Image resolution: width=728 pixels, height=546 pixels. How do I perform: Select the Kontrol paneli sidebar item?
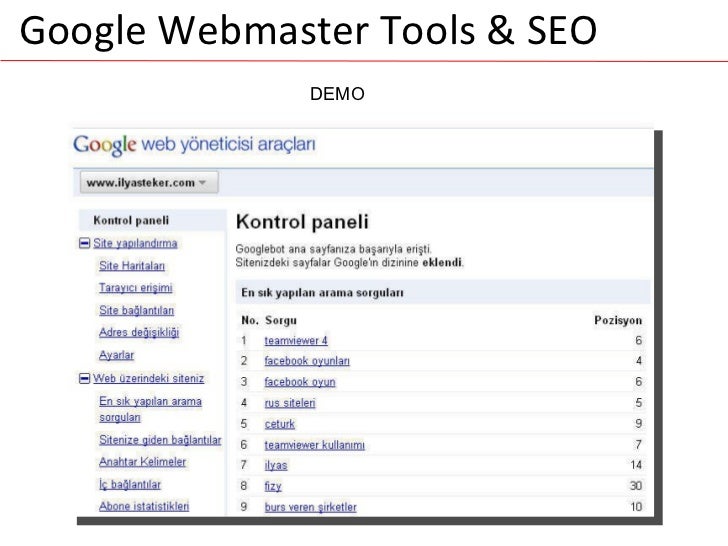[131, 220]
